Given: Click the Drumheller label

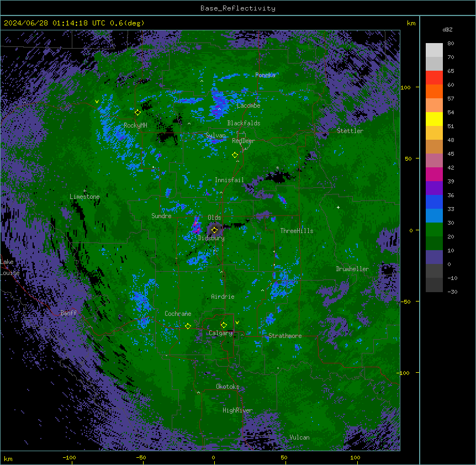Looking at the screenshot, I should tap(352, 269).
